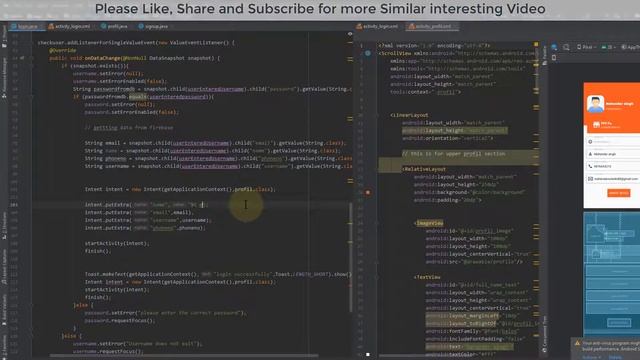The height and width of the screenshot is (360, 640).
Task: Open the API level dropdown in design toolbar
Action: pos(608,47)
